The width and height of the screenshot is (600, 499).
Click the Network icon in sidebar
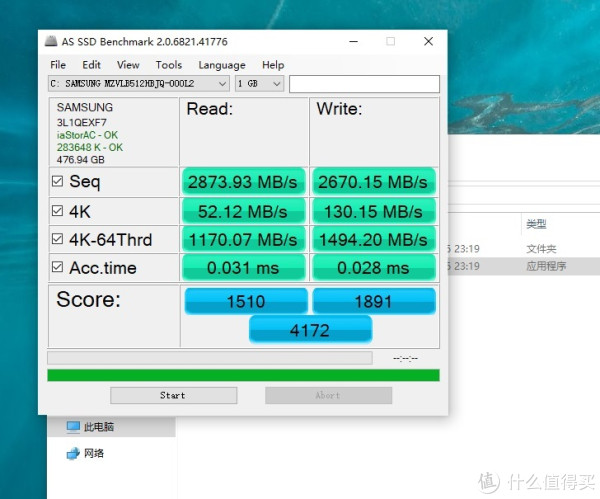tap(73, 453)
